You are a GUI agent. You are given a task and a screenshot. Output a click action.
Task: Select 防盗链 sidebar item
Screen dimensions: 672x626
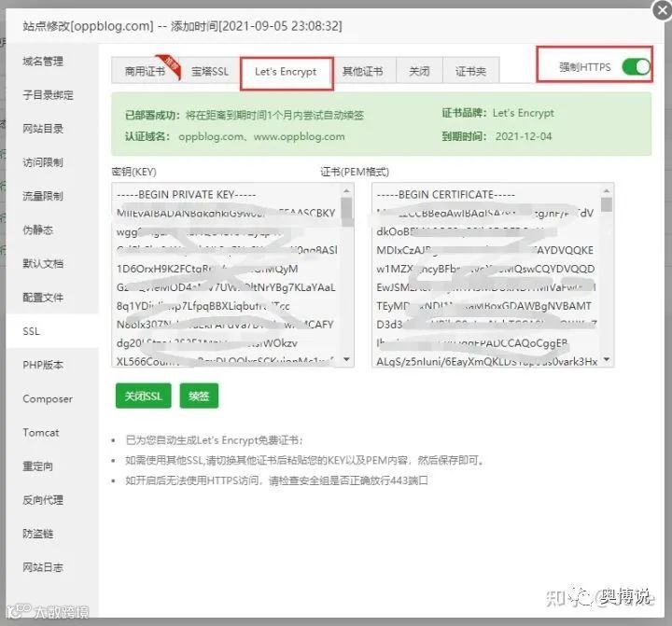tap(52, 534)
